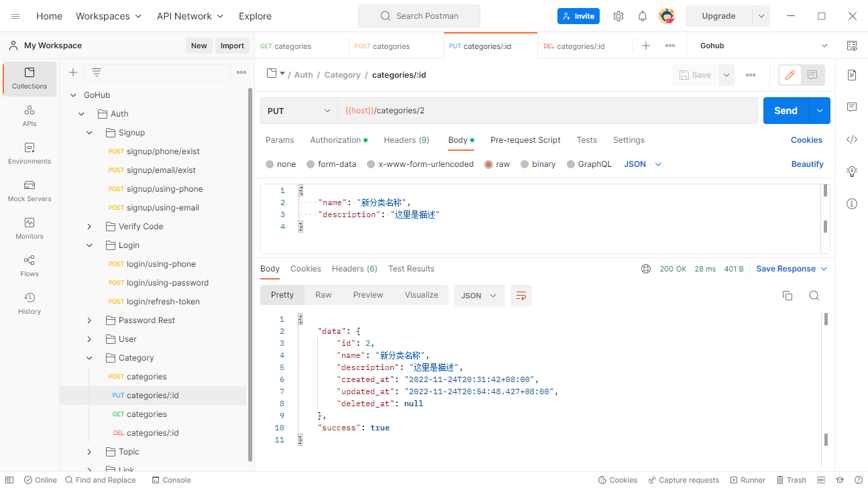
Task: Open JSON body format dropdown
Action: [643, 164]
